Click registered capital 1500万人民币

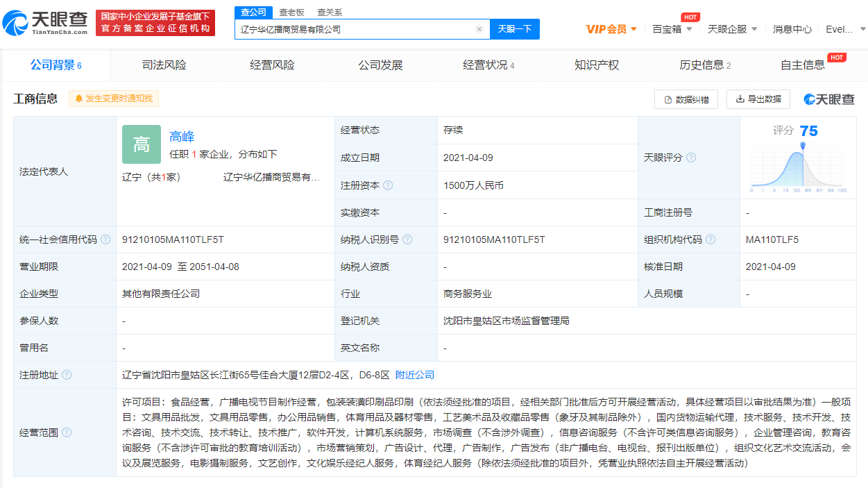point(473,185)
